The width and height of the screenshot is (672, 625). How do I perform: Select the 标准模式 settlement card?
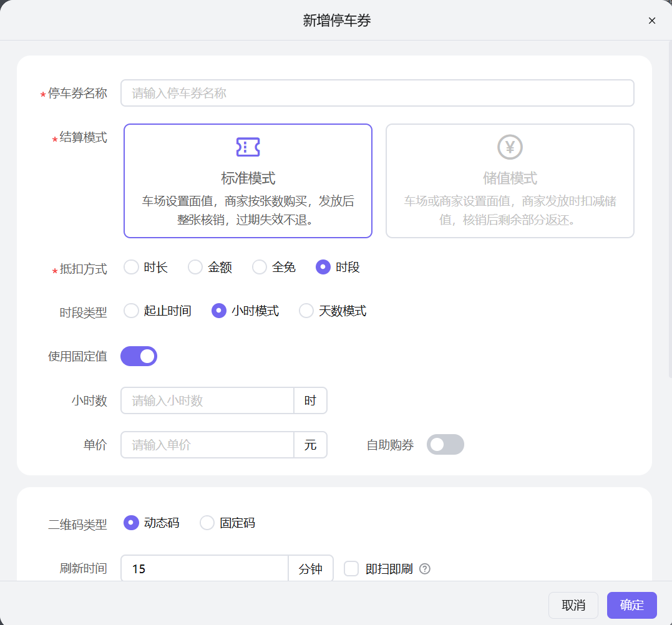click(x=247, y=181)
